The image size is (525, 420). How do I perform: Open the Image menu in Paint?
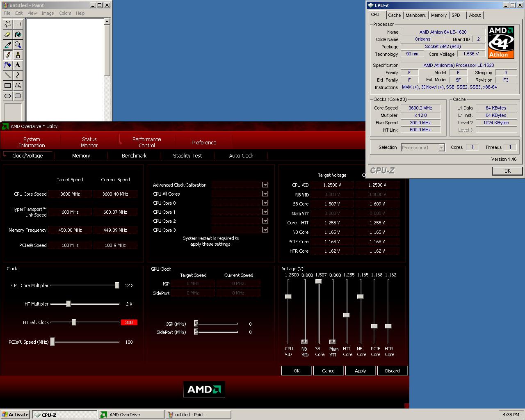48,13
